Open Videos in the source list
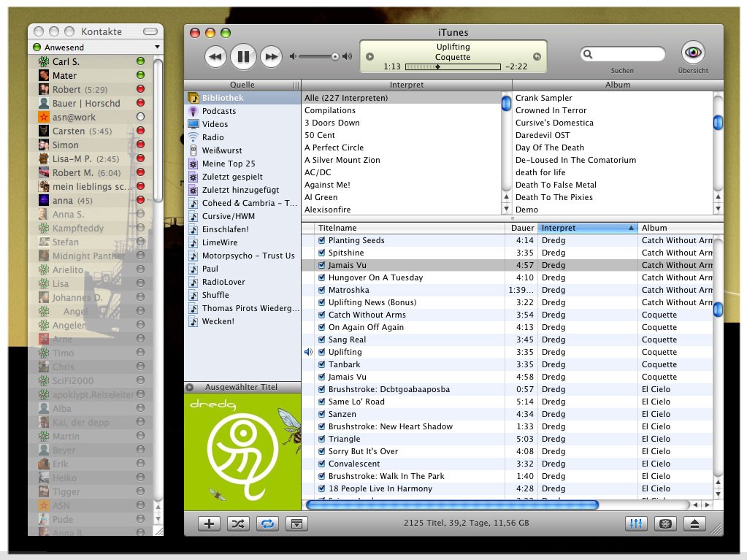Screen dimensions: 747x560 pyautogui.click(x=242, y=124)
